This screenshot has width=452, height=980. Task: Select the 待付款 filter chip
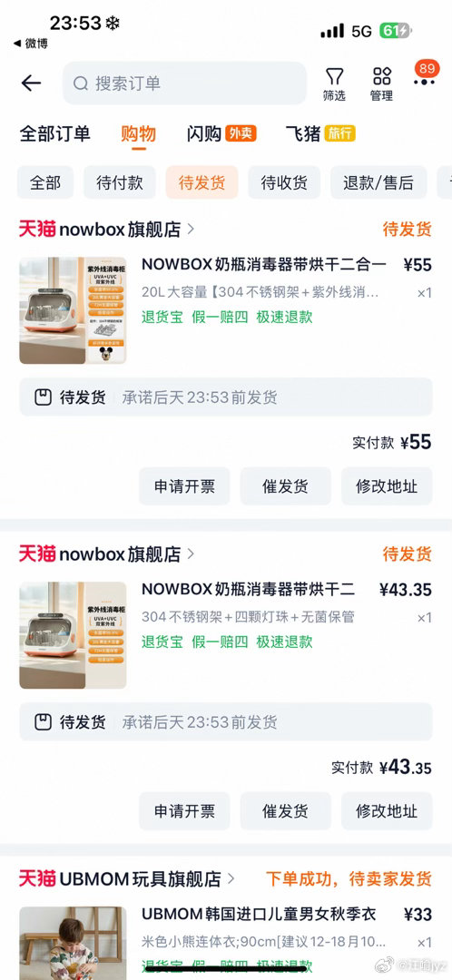[x=120, y=182]
